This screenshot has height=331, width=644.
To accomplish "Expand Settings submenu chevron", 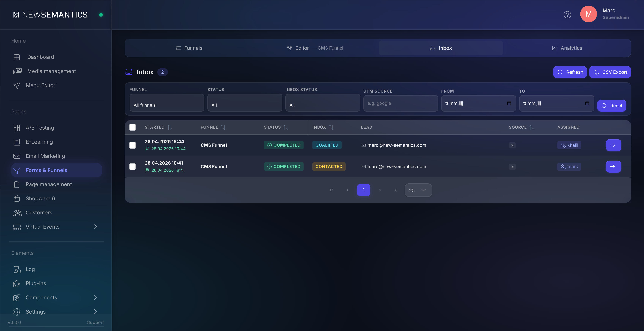I will pyautogui.click(x=95, y=311).
